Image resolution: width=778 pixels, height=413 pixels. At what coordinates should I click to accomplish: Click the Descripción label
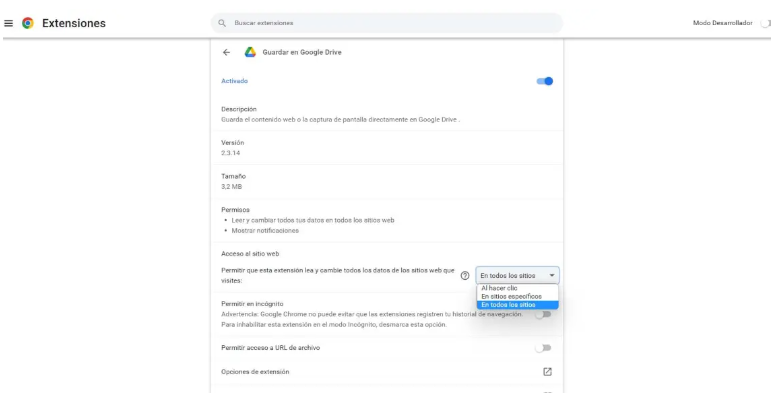tap(239, 109)
